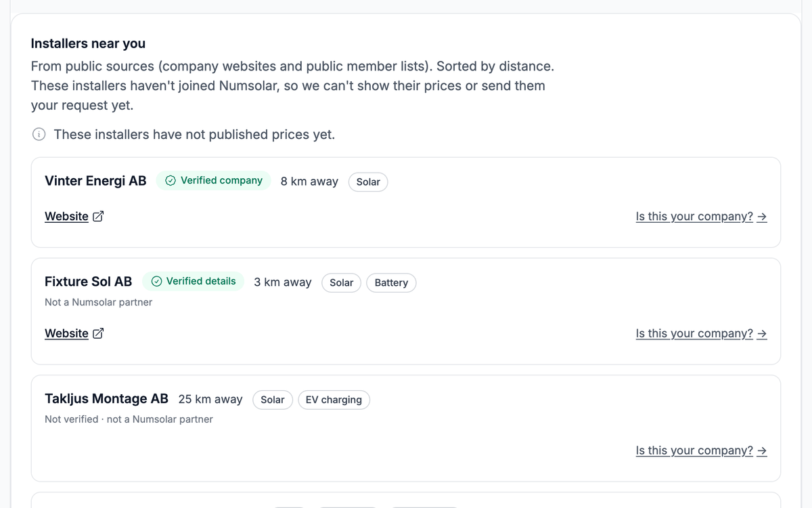The width and height of the screenshot is (812, 508).
Task: Click the checkmark icon in Verified company badge
Action: click(x=171, y=180)
